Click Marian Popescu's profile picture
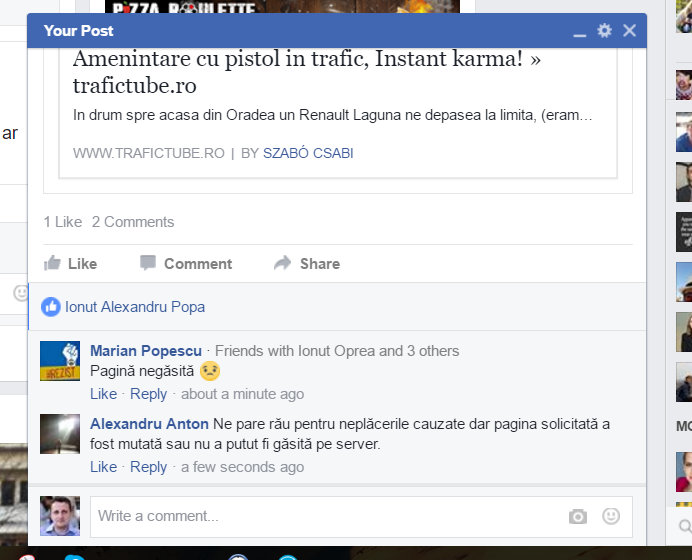This screenshot has width=692, height=560. point(60,361)
